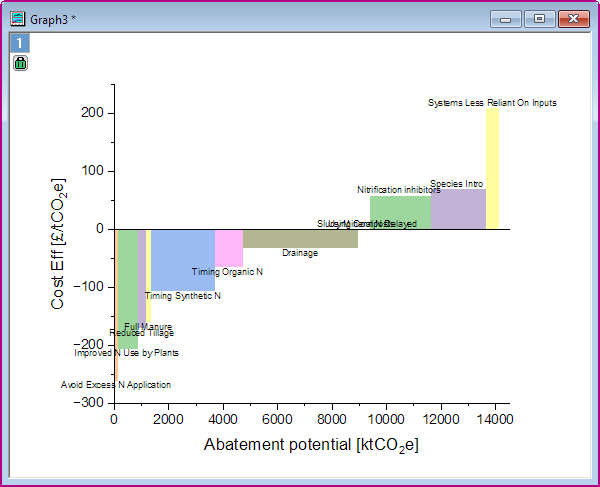Image resolution: width=600 pixels, height=487 pixels.
Task: Select the X axis title Abatement potential
Action: click(311, 445)
